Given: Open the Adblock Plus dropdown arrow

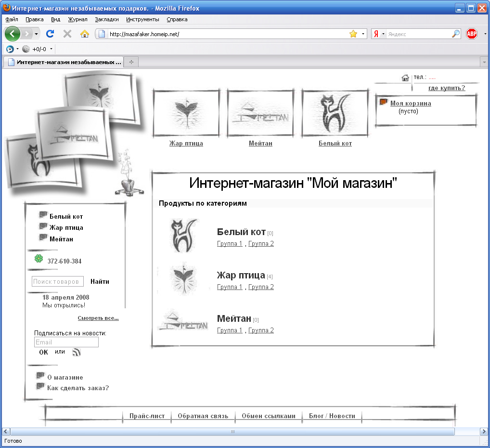Looking at the screenshot, I should coord(485,34).
